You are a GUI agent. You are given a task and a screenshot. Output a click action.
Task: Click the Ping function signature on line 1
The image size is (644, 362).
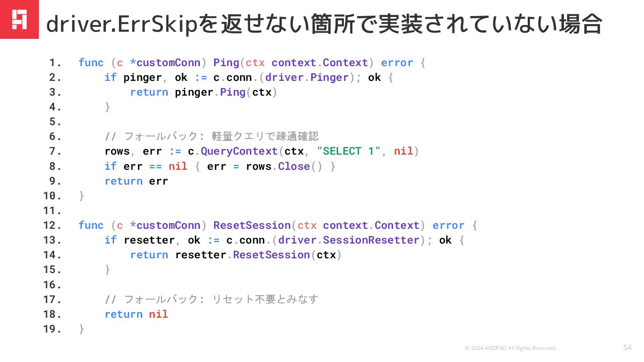coord(252,63)
